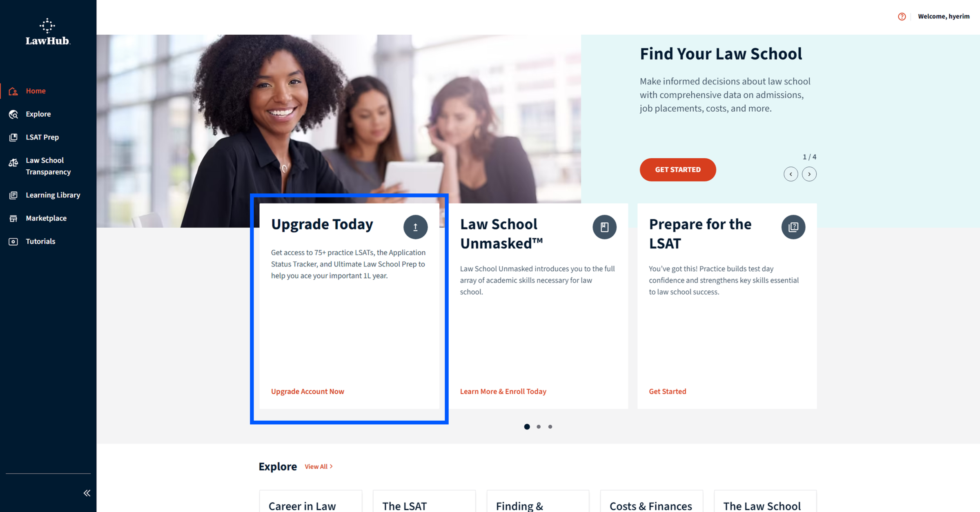Screen dimensions: 980x512
Task: Click the Law School Unmasked book icon
Action: pos(604,227)
